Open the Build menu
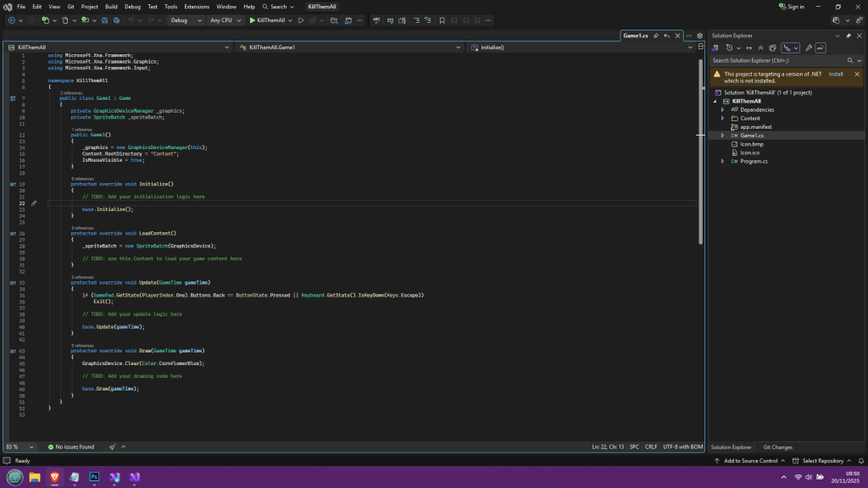Image resolution: width=868 pixels, height=488 pixels. pyautogui.click(x=111, y=6)
